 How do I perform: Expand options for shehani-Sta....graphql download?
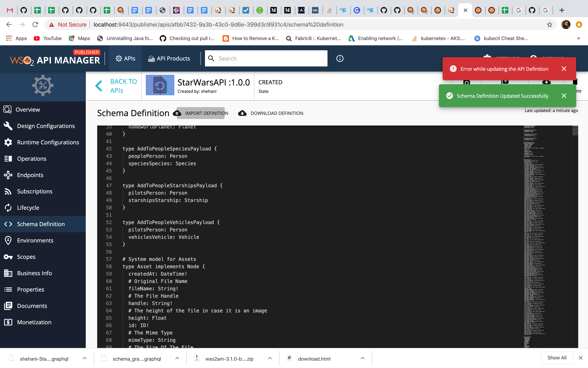[x=84, y=358]
